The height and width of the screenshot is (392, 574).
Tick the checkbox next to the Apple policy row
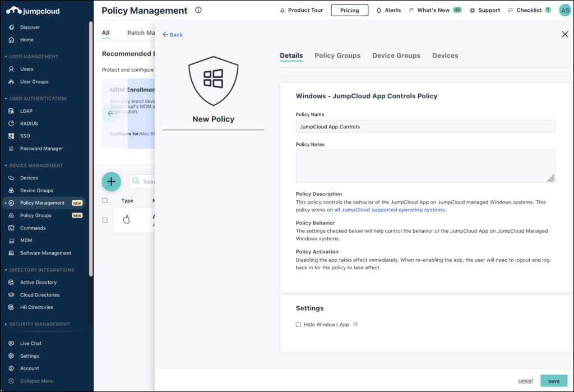104,220
